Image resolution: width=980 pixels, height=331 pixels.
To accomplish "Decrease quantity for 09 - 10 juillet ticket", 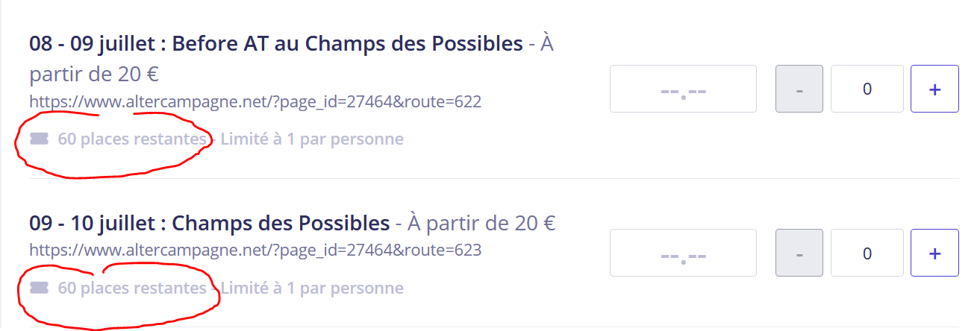I will [799, 253].
